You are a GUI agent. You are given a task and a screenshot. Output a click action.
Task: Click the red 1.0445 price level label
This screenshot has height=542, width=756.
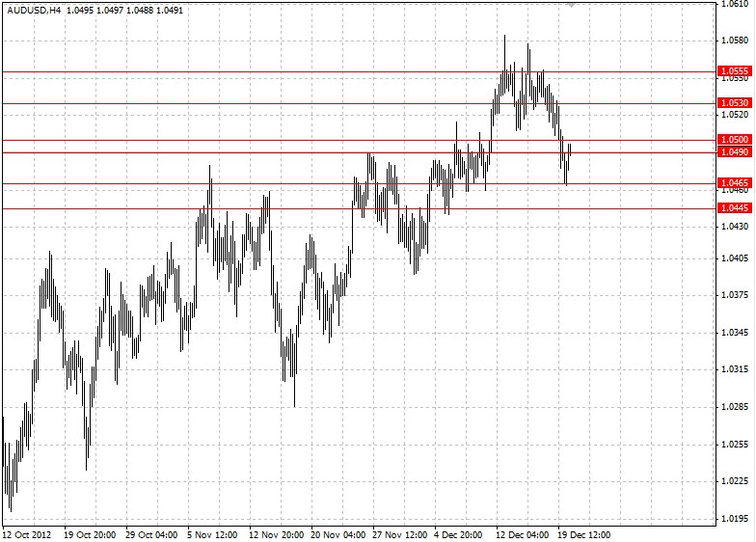pos(735,208)
